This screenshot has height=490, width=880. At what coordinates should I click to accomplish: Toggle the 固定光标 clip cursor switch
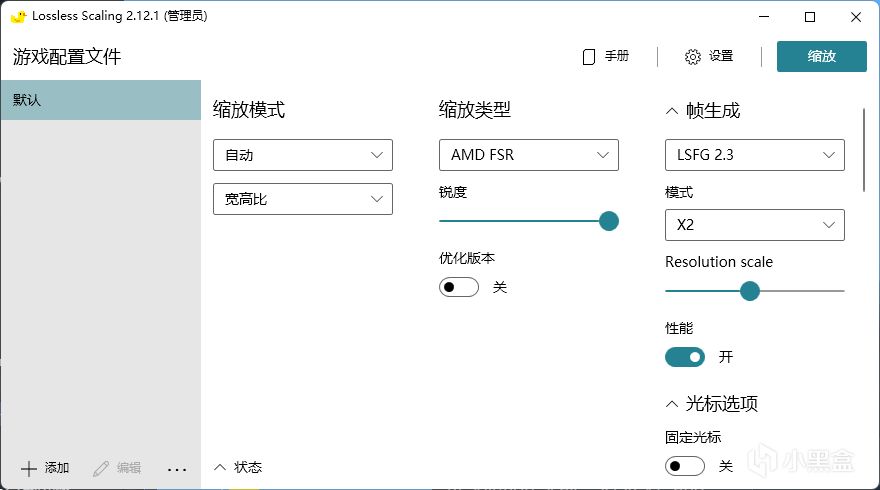[x=685, y=466]
